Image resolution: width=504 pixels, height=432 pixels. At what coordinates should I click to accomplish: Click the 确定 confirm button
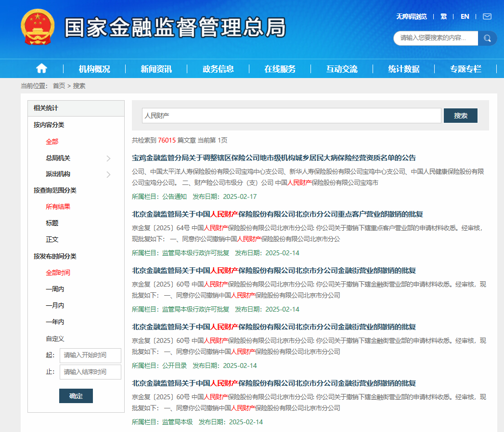(x=76, y=396)
